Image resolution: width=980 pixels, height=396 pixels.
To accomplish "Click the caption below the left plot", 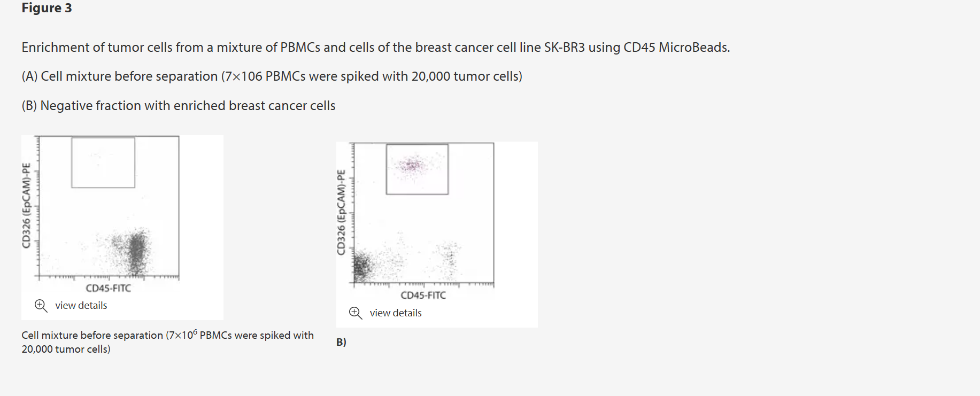I will coord(167,342).
